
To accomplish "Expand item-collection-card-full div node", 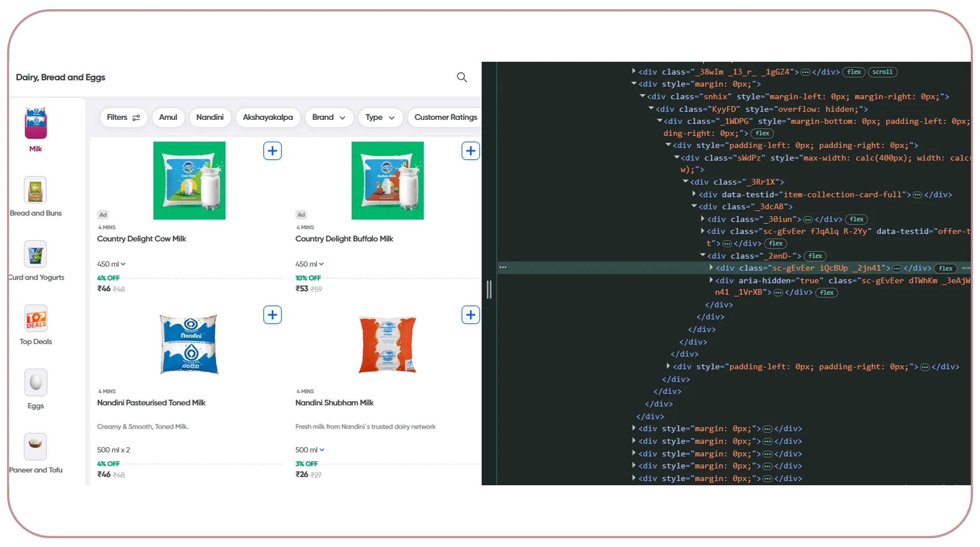I will point(693,194).
